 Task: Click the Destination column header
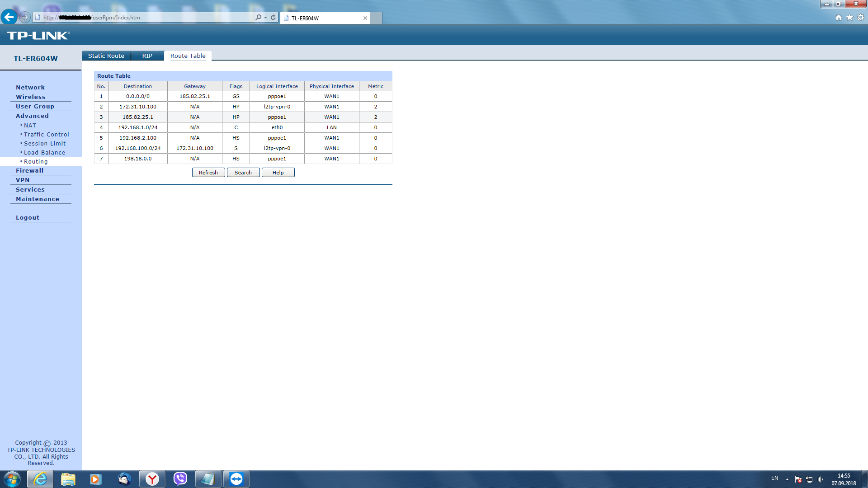click(x=138, y=86)
